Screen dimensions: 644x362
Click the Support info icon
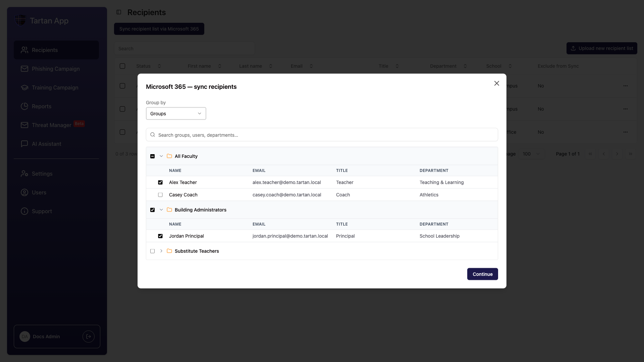pos(24,211)
